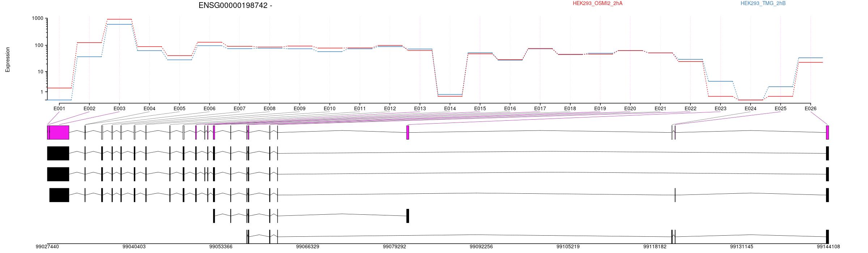Screen dimensions: 868x253
Task: Click genomic coordinate 99144108
Action: tap(829, 247)
